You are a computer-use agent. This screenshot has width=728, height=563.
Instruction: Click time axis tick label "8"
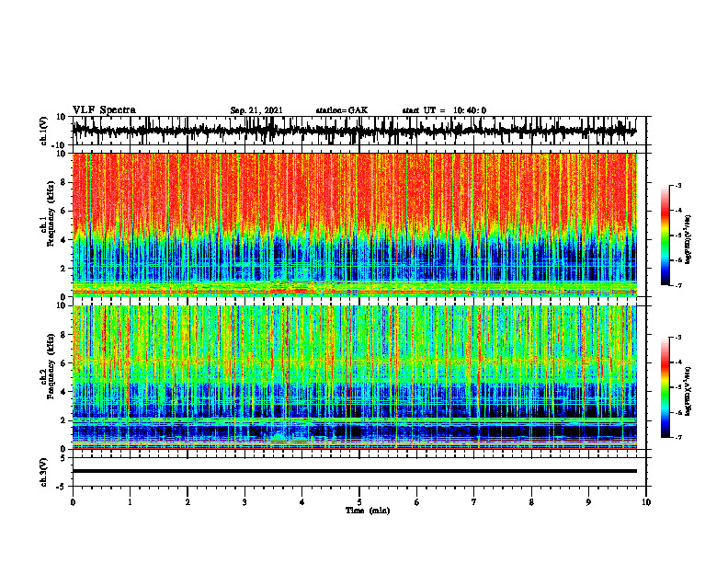[531, 502]
